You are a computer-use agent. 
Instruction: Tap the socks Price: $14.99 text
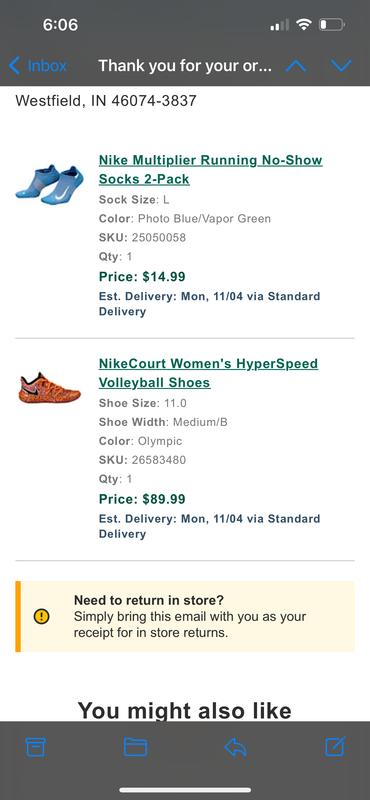[x=142, y=277]
